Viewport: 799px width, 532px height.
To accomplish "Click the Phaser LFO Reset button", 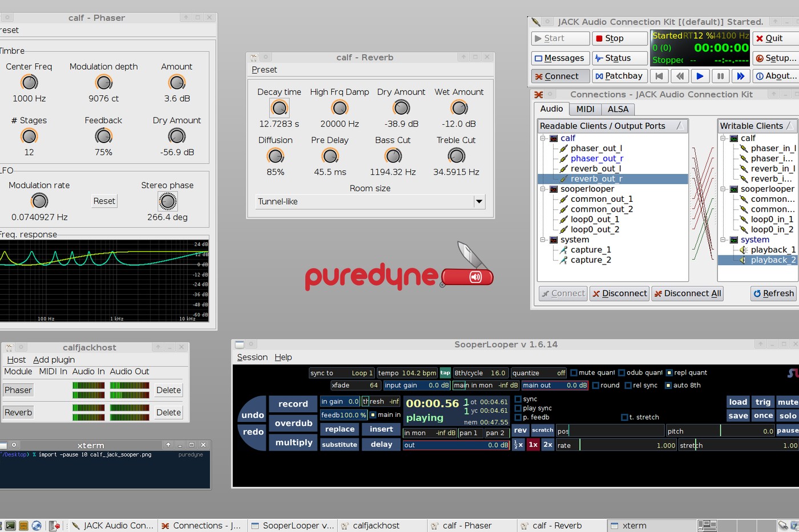I will point(104,201).
